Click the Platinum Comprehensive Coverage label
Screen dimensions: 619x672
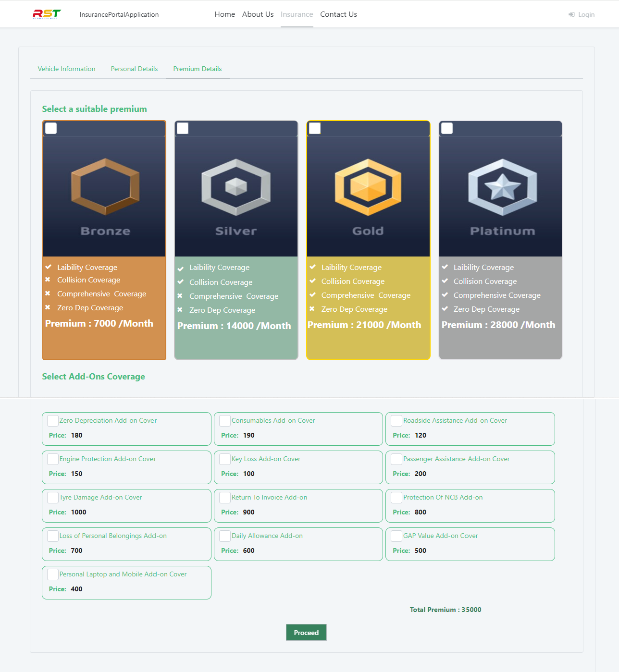click(497, 295)
